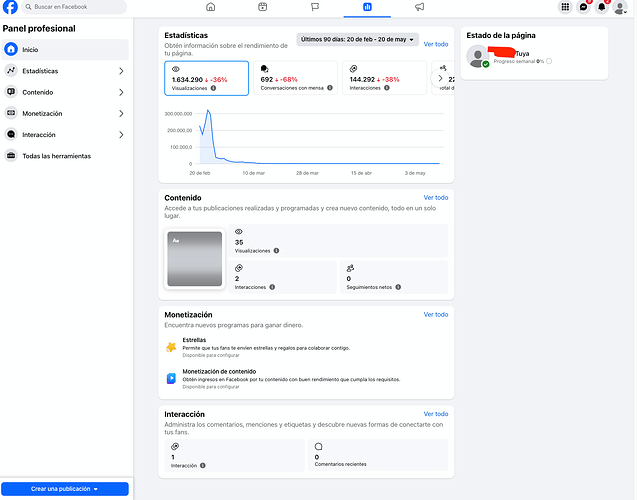Open the Crear una publicación dropdown button
Viewport: 637px width, 500px height.
pyautogui.click(x=65, y=489)
